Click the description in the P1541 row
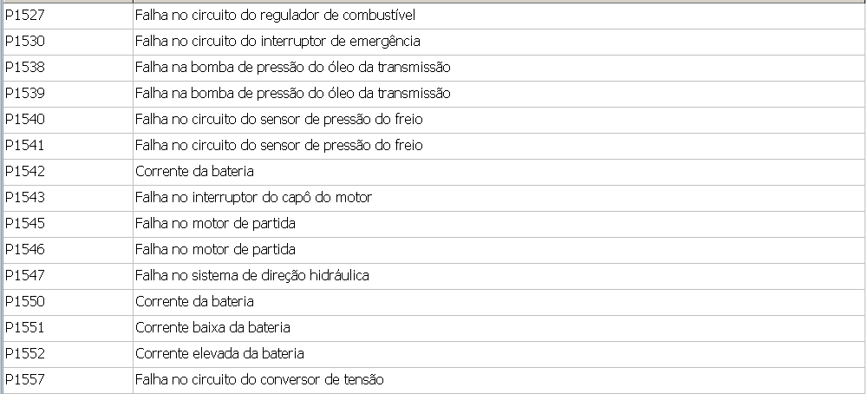The width and height of the screenshot is (868, 394). click(279, 146)
